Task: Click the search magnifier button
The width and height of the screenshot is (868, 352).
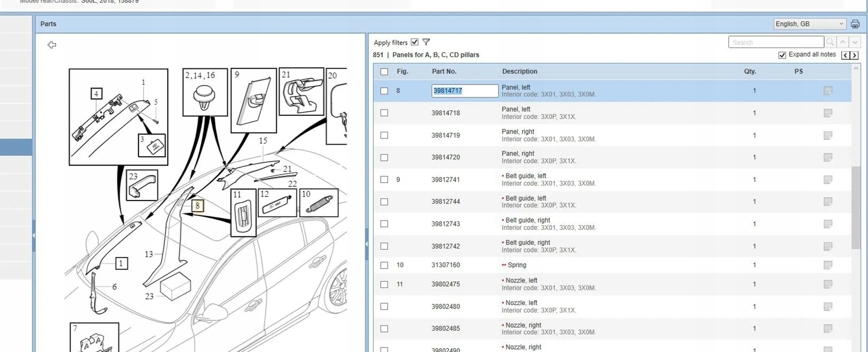Action: (x=830, y=42)
